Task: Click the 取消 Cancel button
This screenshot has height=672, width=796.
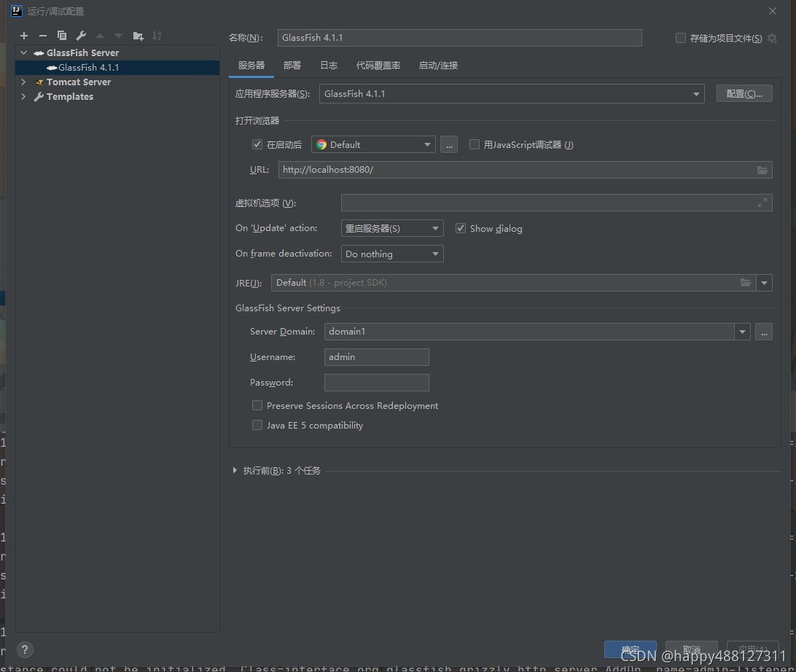Action: 692,649
